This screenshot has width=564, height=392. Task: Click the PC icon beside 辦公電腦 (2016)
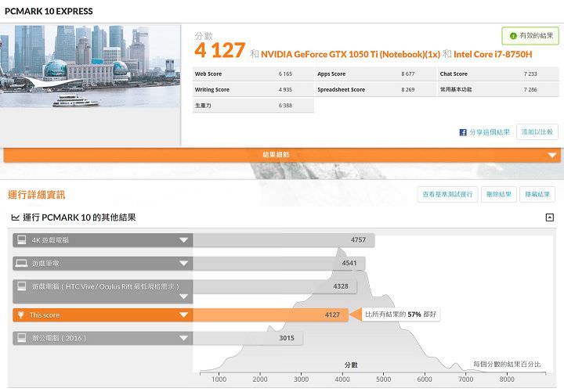point(20,339)
